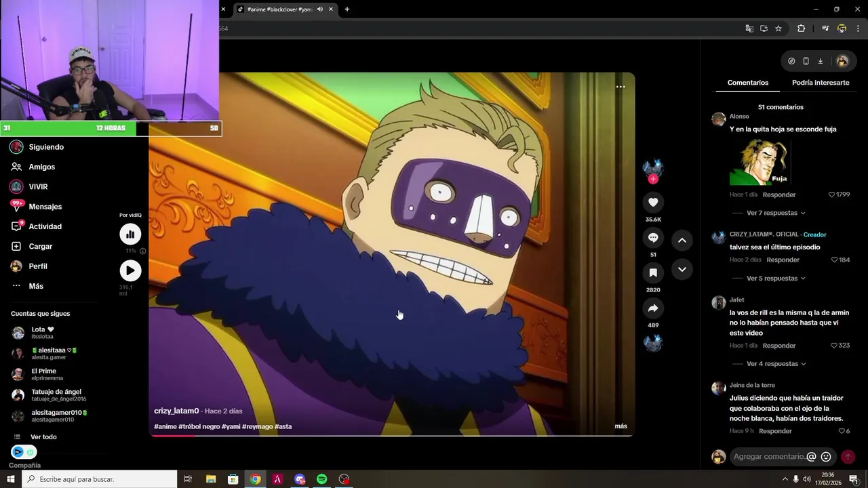
Task: Click the #asta hashtag in caption
Action: [283, 426]
